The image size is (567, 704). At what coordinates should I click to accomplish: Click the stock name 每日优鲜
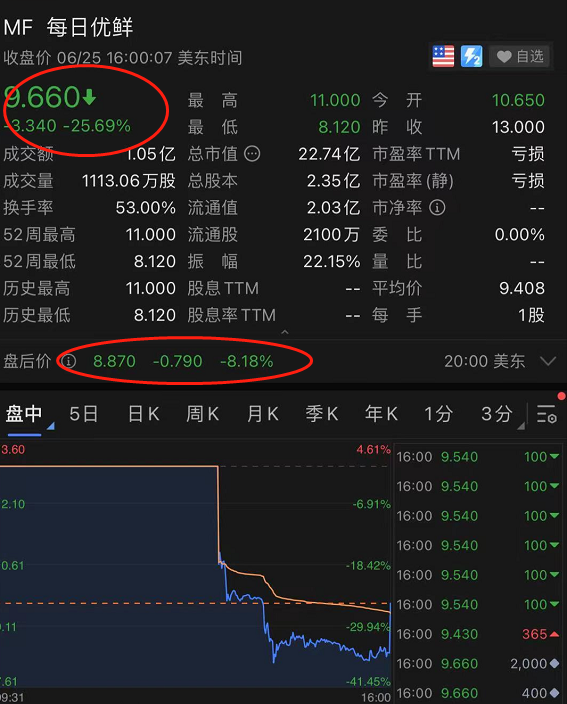click(90, 27)
